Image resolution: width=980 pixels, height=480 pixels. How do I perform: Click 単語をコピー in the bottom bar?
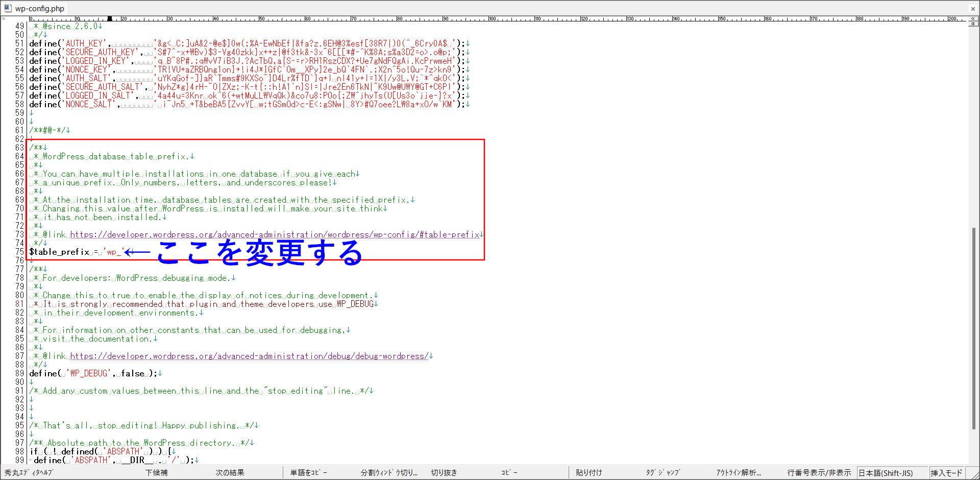point(308,473)
